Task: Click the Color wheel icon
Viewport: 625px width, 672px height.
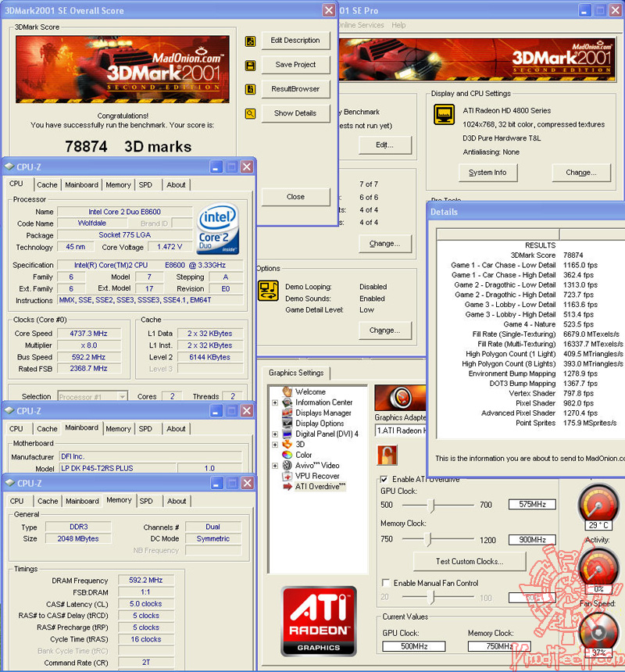Action: (x=287, y=455)
